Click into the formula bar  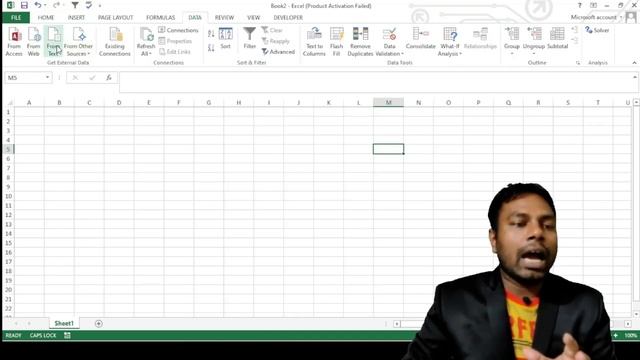pos(376,82)
